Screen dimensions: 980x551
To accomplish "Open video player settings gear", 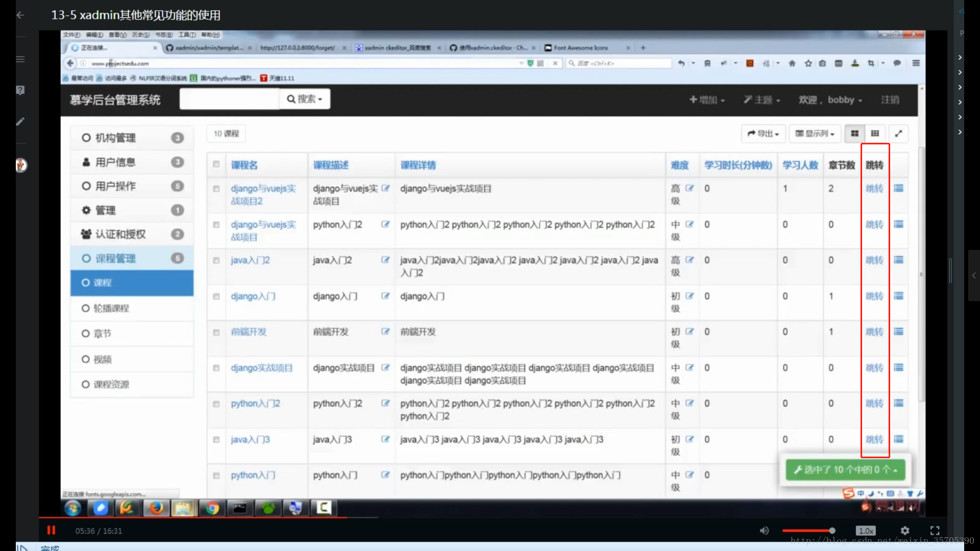I will point(905,531).
